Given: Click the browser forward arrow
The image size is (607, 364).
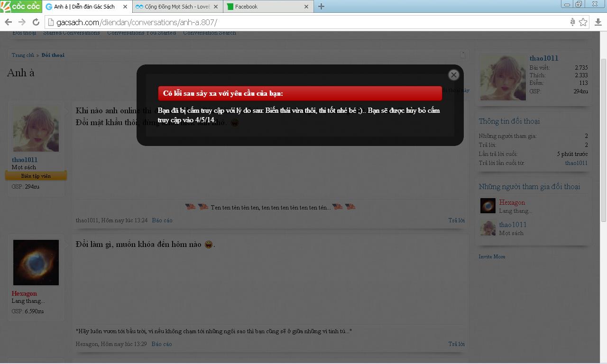Looking at the screenshot, I should [22, 22].
